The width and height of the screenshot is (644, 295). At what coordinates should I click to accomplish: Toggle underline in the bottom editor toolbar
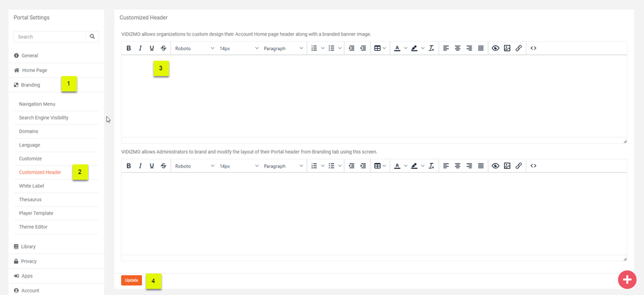click(x=152, y=166)
